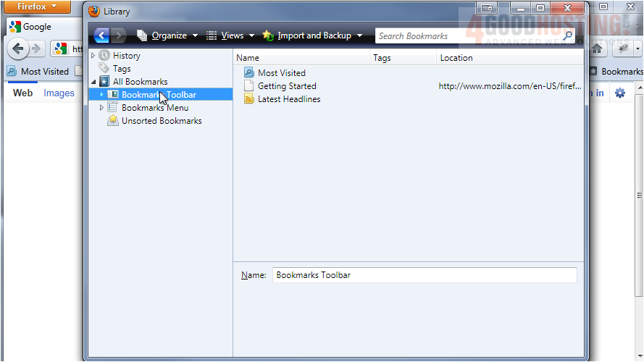This screenshot has height=362, width=644.
Task: Select Tags in the sidebar
Action: point(122,69)
